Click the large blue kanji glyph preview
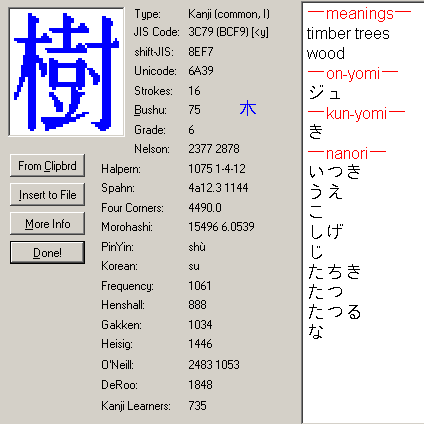The width and height of the screenshot is (424, 424). tap(66, 72)
